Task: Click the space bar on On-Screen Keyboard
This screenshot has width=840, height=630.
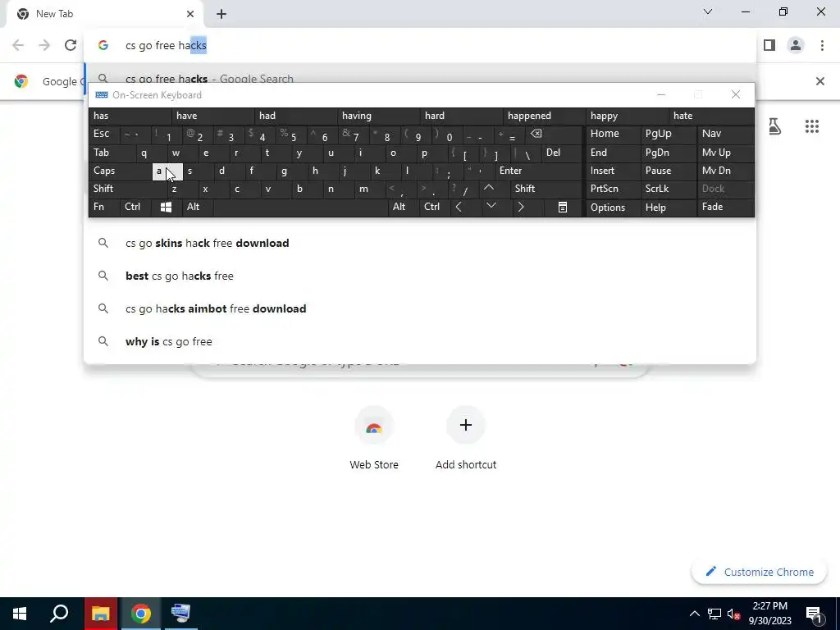Action: (x=300, y=208)
